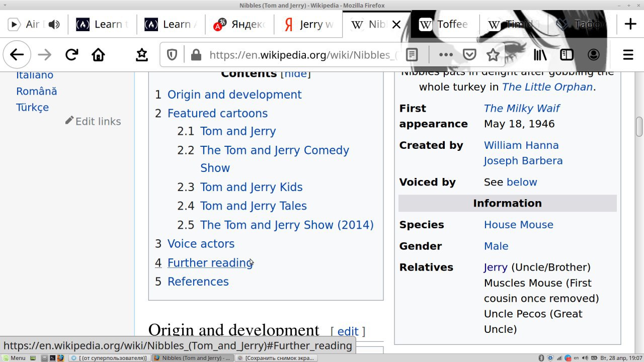Open Tom and Jerry Tales contents entry
644x362 pixels.
[x=254, y=206]
